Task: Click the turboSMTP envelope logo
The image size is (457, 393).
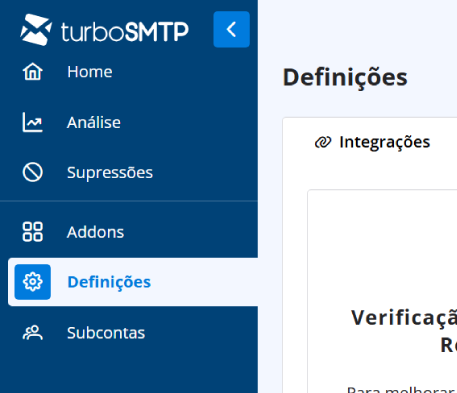Action: tap(36, 30)
